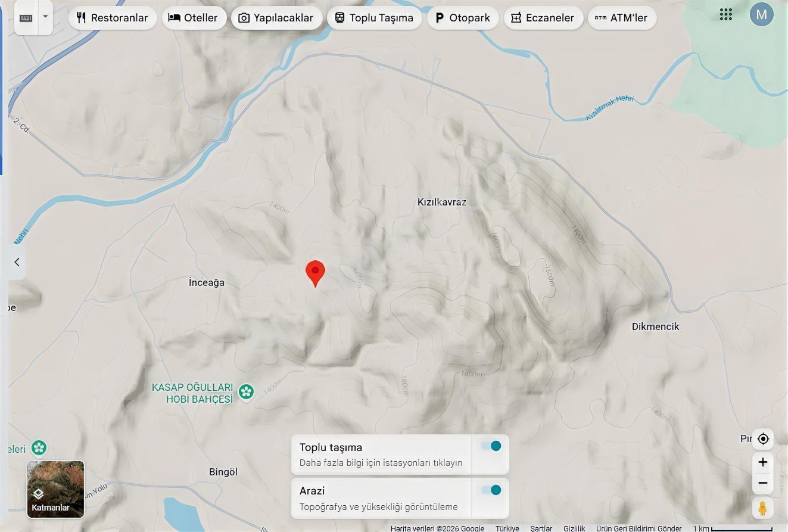Viewport: 788px width, 532px height.
Task: Open Street View Pegman icon
Action: (763, 508)
